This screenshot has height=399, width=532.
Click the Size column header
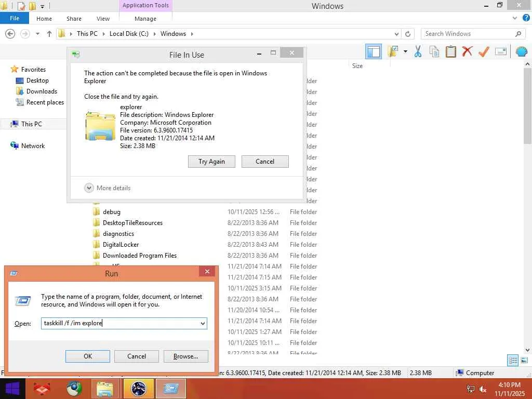click(357, 66)
